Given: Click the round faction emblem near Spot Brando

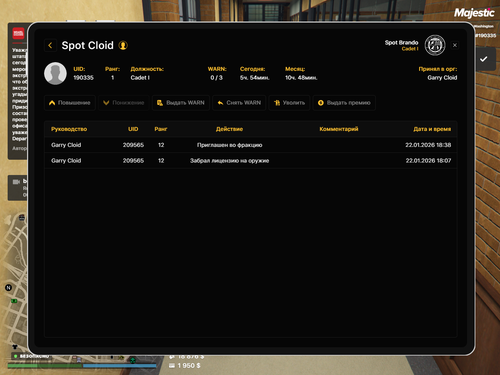Looking at the screenshot, I should pyautogui.click(x=435, y=45).
